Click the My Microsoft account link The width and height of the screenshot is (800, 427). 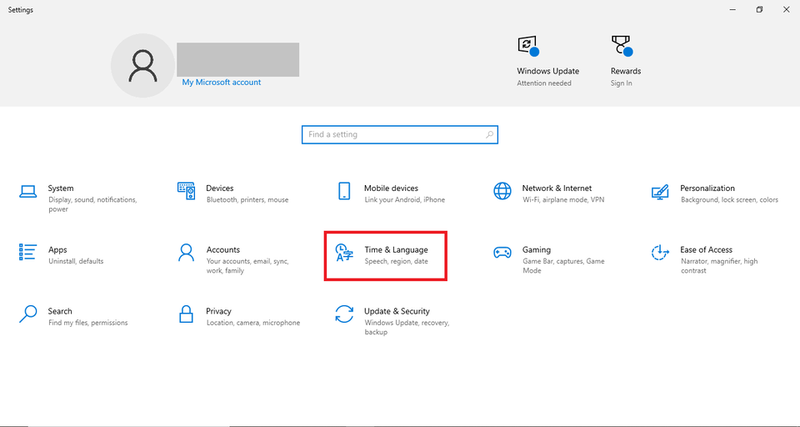click(x=221, y=83)
